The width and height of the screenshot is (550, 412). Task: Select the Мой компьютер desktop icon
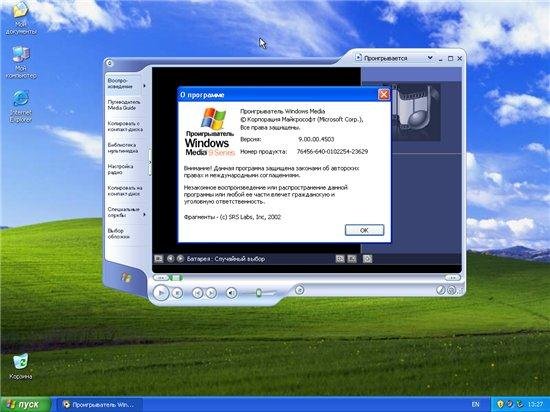(x=21, y=62)
